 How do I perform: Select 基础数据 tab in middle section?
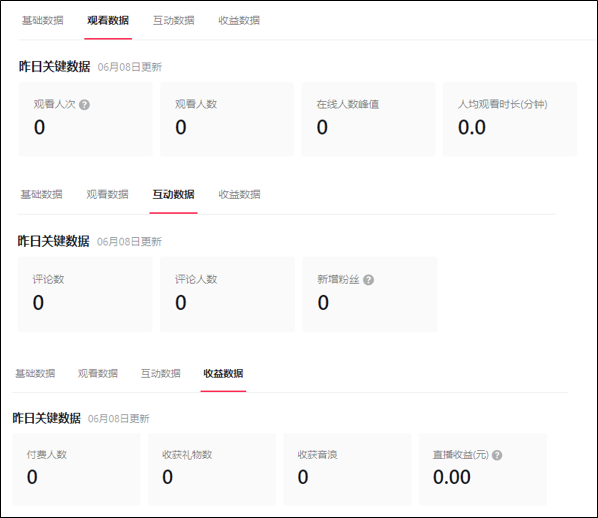[x=41, y=195]
